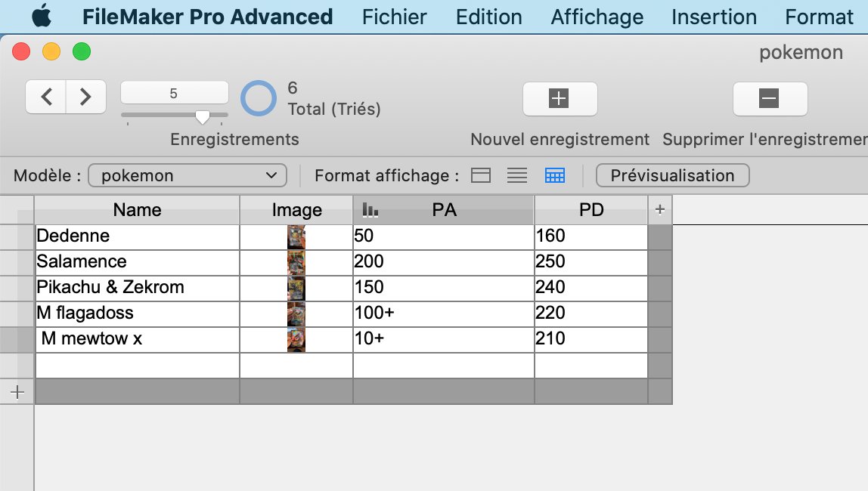Select the row header for M mewtow x
The image size is (868, 491).
(17, 339)
